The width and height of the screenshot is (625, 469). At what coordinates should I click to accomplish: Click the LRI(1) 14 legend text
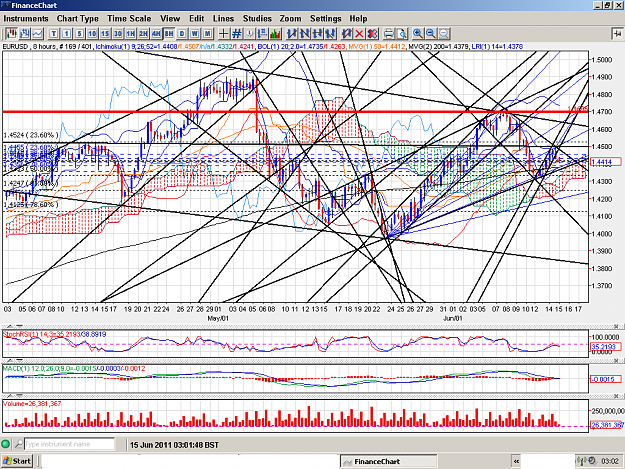point(497,47)
